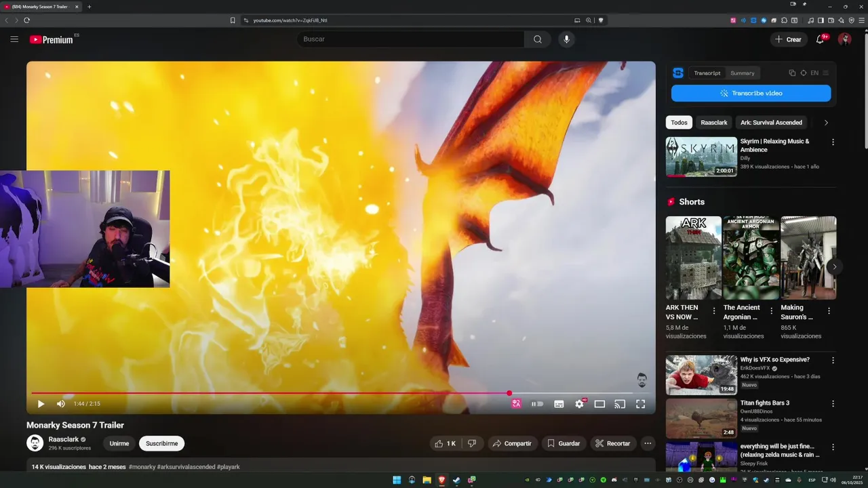
Task: Toggle autoplay switch in player
Action: click(x=537, y=404)
